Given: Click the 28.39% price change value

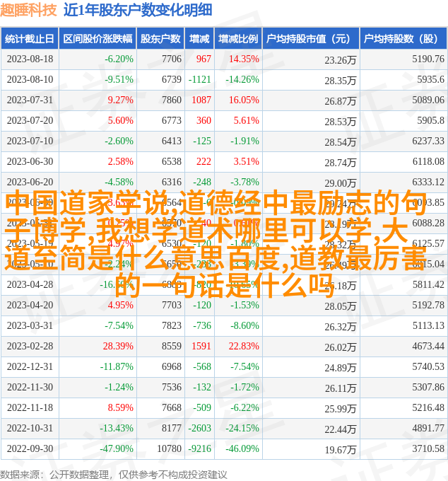Looking at the screenshot, I should pos(118,347).
